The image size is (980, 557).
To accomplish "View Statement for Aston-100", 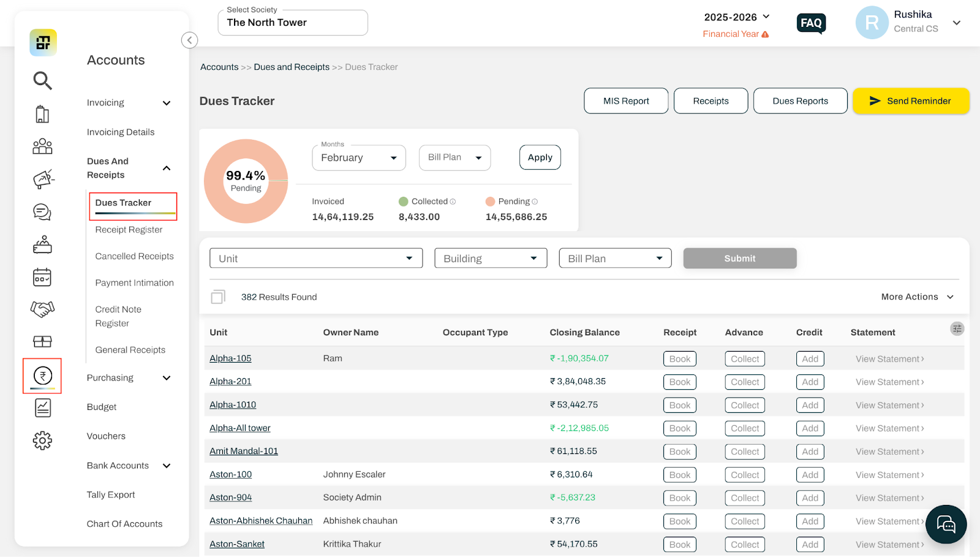I will [889, 475].
